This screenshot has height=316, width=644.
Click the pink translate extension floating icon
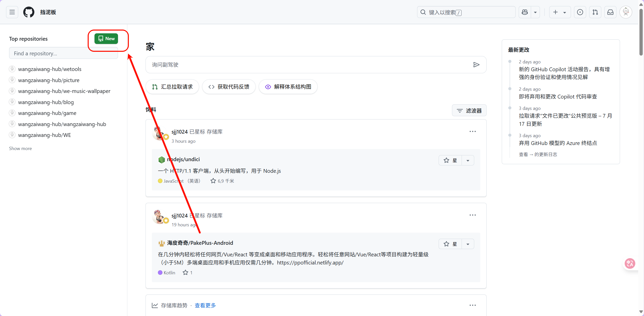point(630,263)
